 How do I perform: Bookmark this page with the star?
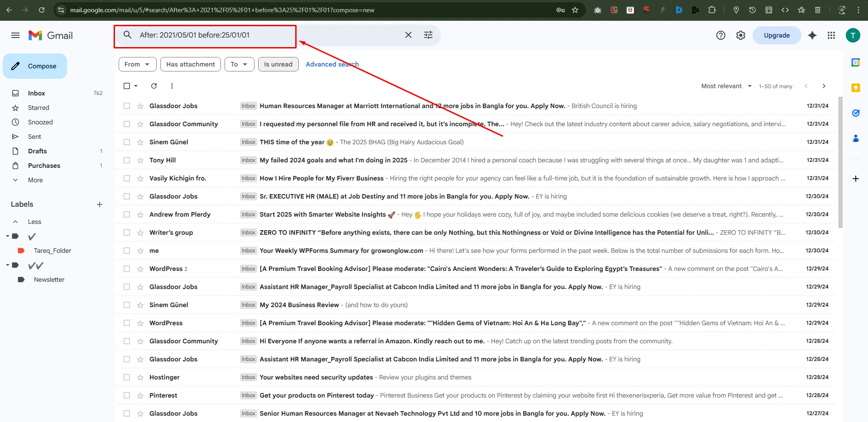pyautogui.click(x=575, y=10)
